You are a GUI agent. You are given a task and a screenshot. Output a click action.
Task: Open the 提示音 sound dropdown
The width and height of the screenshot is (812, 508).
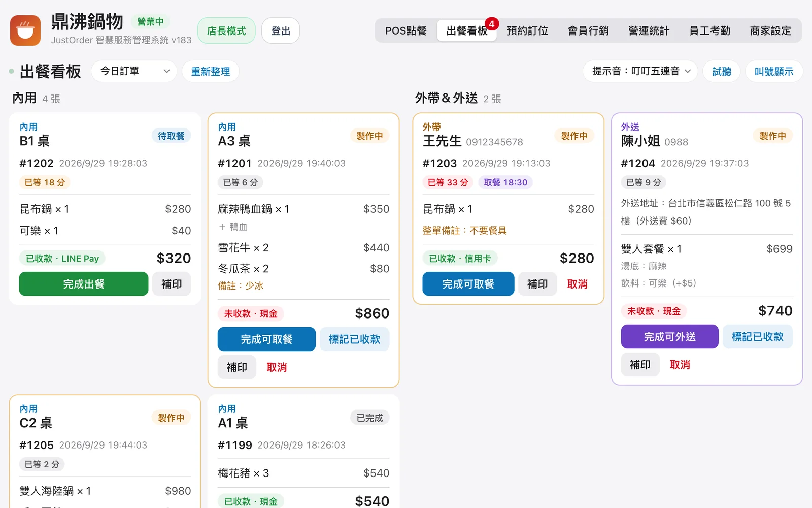click(640, 71)
